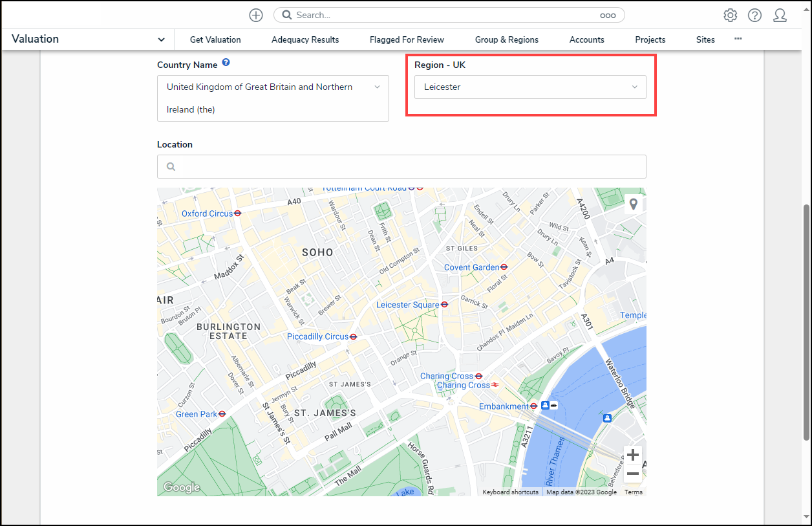Open the Country Name dropdown
812x526 pixels.
coord(273,98)
